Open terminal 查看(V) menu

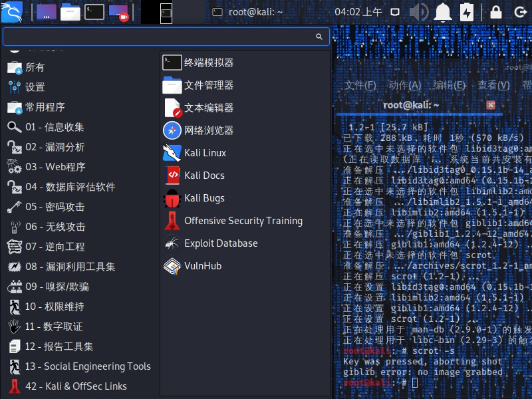pyautogui.click(x=493, y=86)
